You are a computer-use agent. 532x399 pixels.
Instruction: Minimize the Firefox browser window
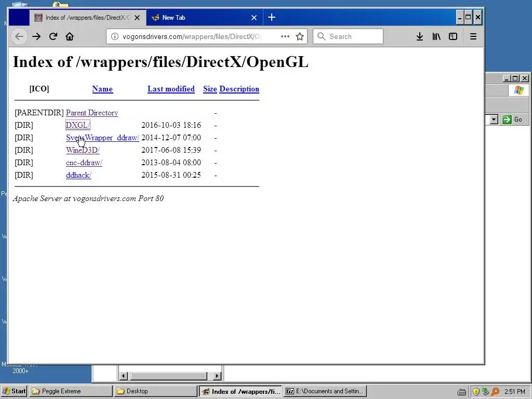click(x=460, y=17)
